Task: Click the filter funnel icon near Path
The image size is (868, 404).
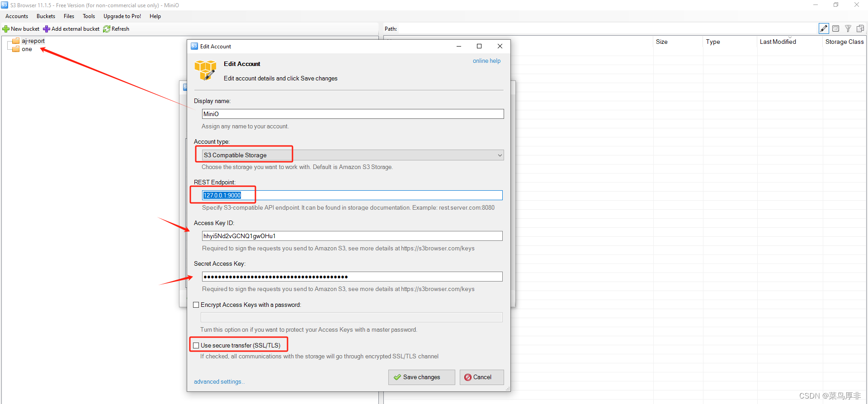Action: point(848,28)
